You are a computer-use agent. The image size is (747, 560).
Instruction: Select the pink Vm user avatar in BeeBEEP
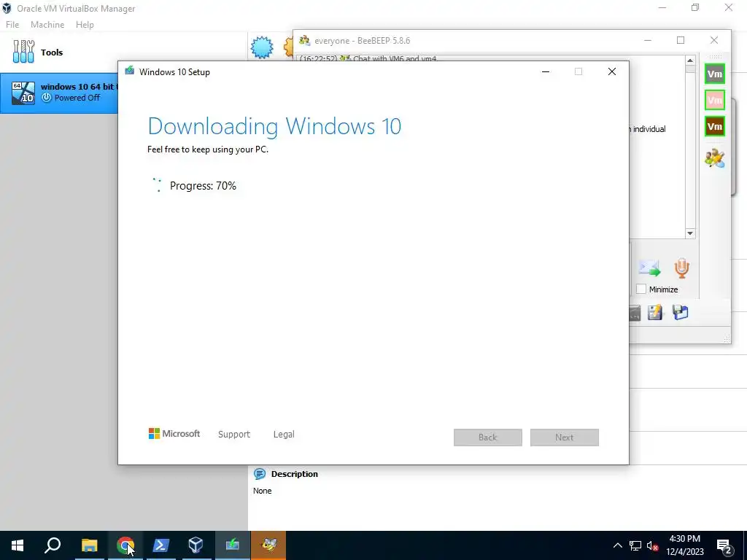pyautogui.click(x=715, y=100)
